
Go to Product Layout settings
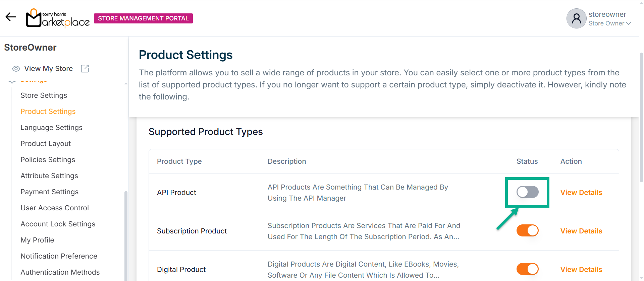pos(46,144)
